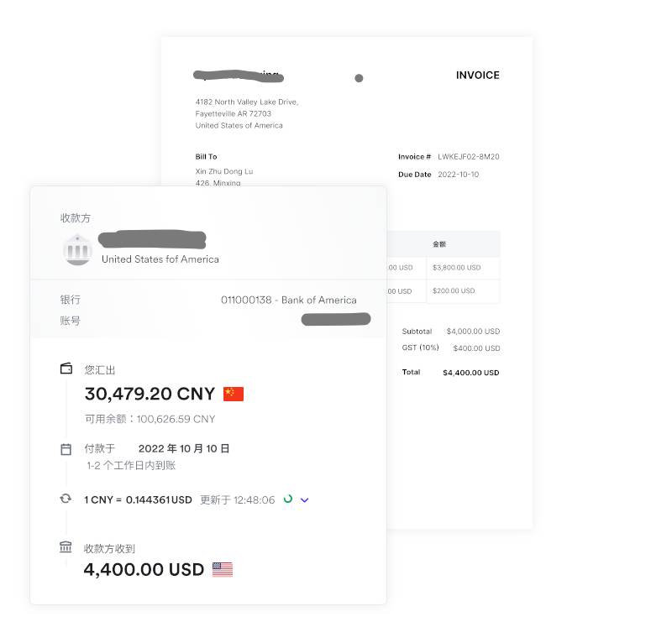Click the green rate countdown spinner
Image resolution: width=672 pixels, height=643 pixels.
[x=288, y=499]
